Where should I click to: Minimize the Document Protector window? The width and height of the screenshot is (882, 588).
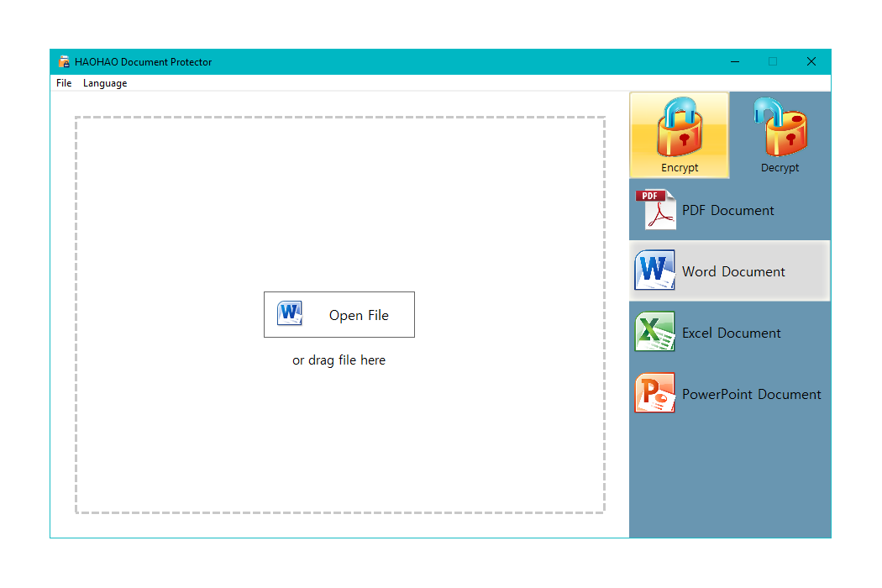[x=735, y=61]
